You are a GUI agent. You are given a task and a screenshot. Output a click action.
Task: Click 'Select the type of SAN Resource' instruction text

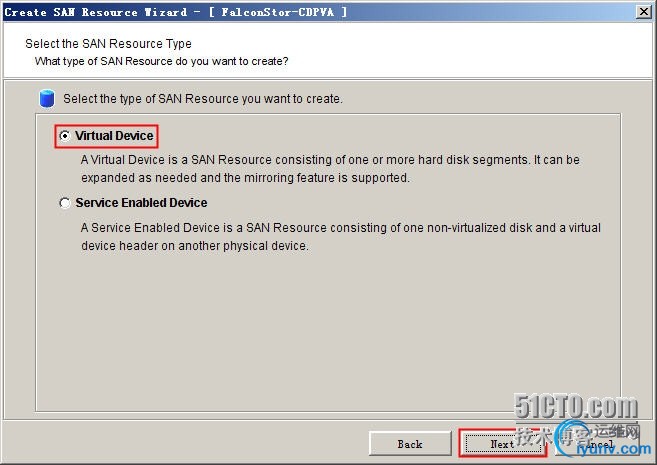[x=203, y=99]
